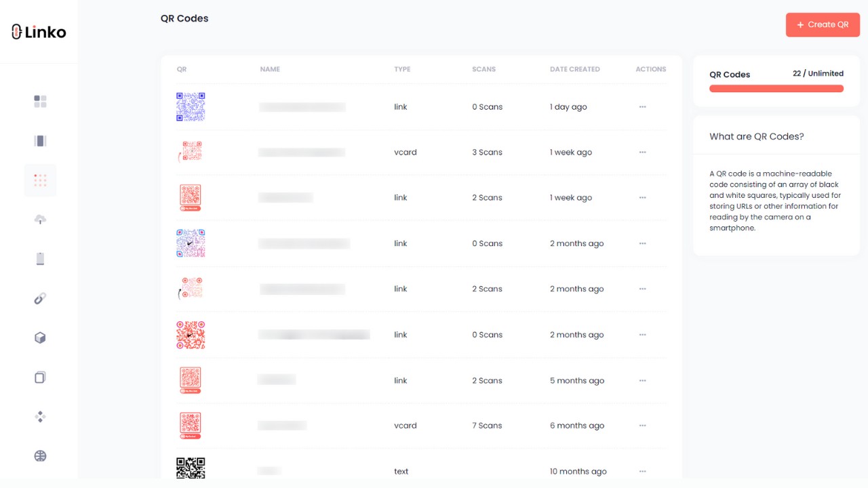Open the stacked pages sidebar icon
Viewport: 868px width, 488px height.
click(40, 378)
